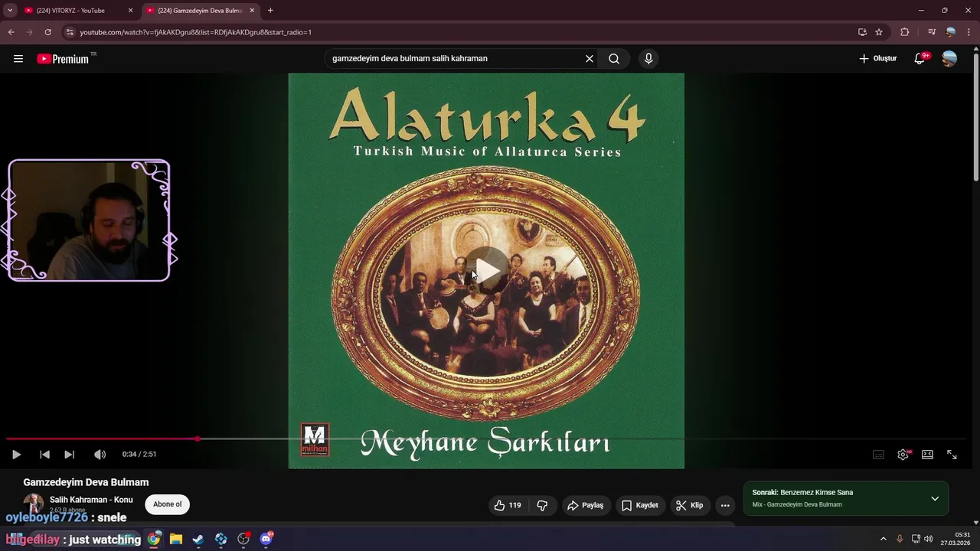This screenshot has width=980, height=551.
Task: Open player settings gear
Action: [903, 455]
